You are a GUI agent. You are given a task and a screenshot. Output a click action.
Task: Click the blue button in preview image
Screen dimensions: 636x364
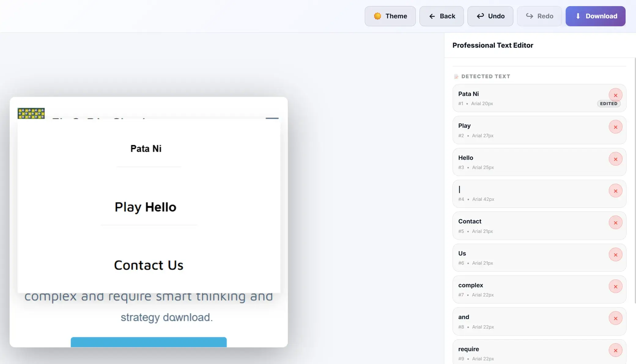[x=149, y=342]
